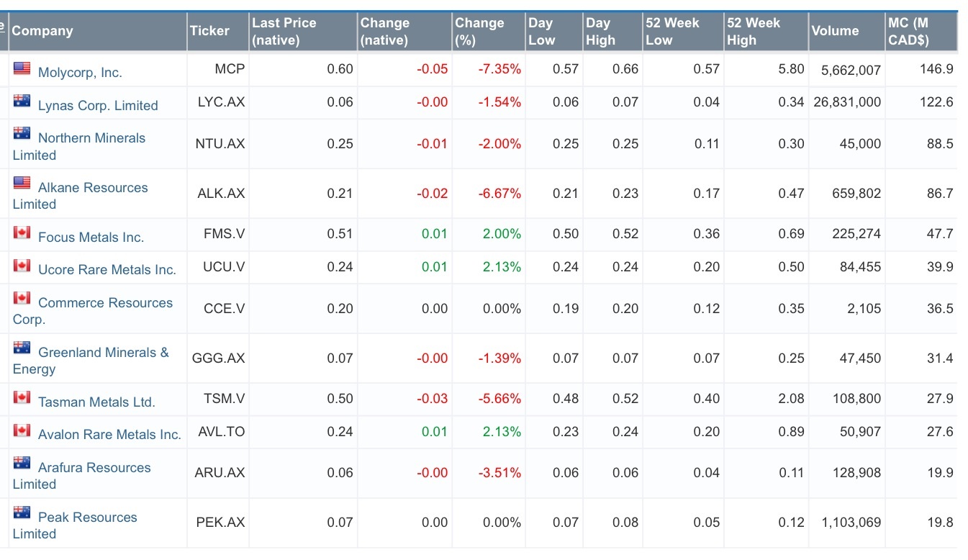968x560 pixels.
Task: Click the Australian flag next to Lynas Corp.
Action: (x=22, y=101)
